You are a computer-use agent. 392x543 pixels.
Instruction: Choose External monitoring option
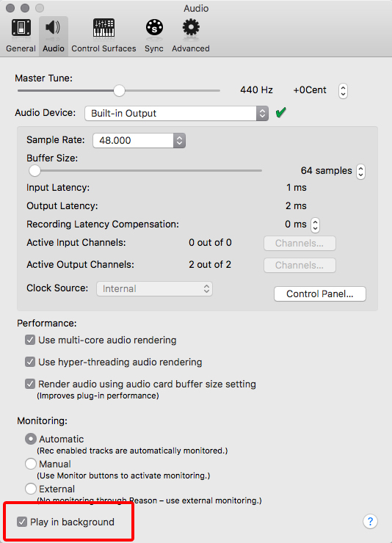pos(31,489)
